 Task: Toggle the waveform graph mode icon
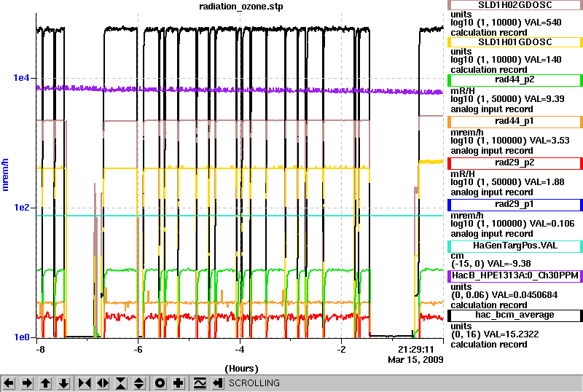point(200,383)
